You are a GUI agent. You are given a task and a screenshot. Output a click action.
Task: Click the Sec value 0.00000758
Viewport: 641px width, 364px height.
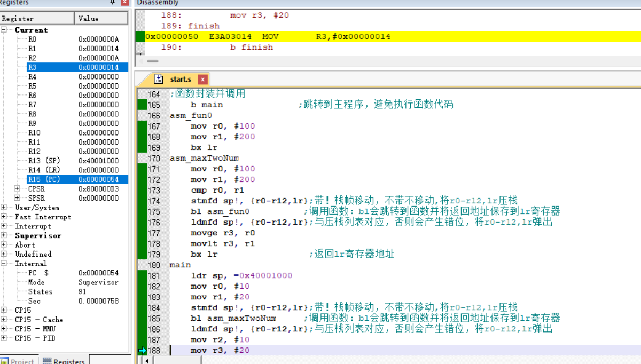(x=98, y=301)
